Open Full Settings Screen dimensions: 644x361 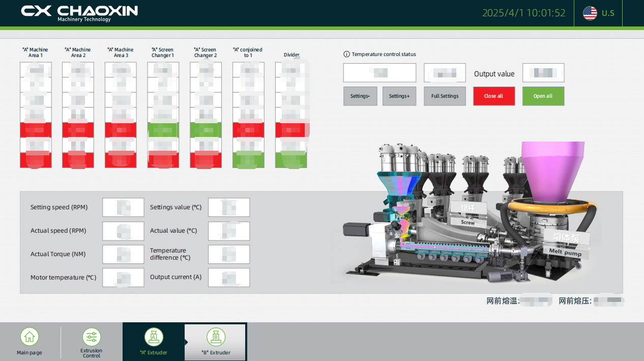point(444,96)
